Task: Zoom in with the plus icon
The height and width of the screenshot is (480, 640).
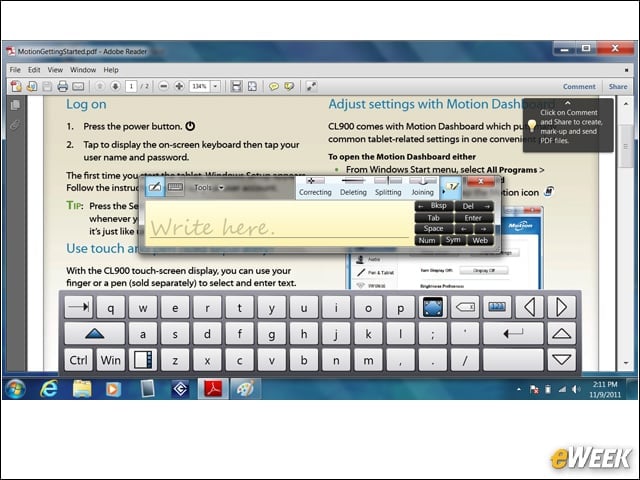Action: pyautogui.click(x=179, y=86)
